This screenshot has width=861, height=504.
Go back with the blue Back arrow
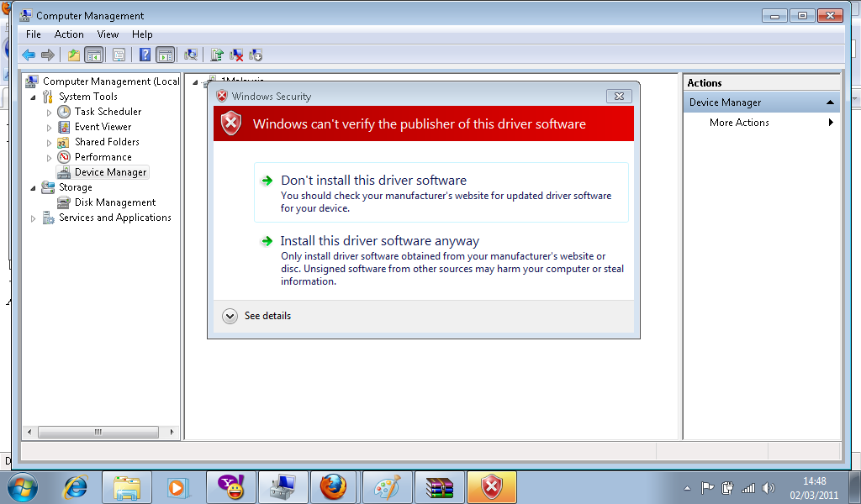[29, 55]
